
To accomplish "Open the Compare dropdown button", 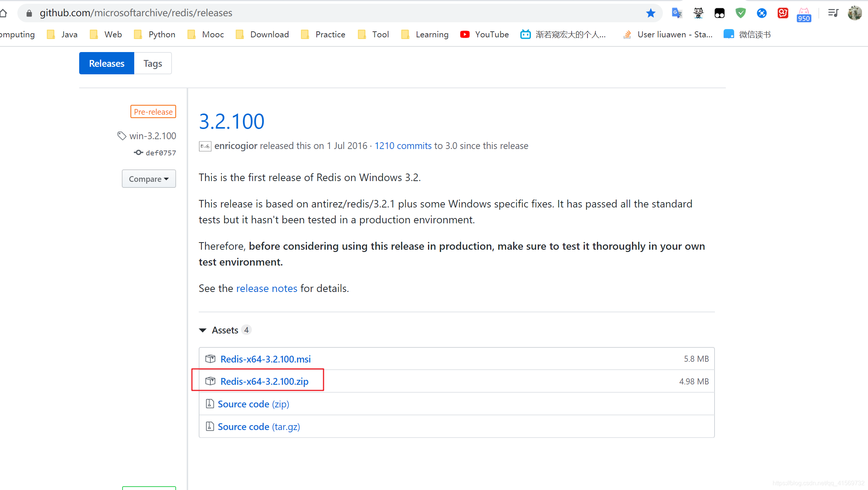I will tap(150, 178).
